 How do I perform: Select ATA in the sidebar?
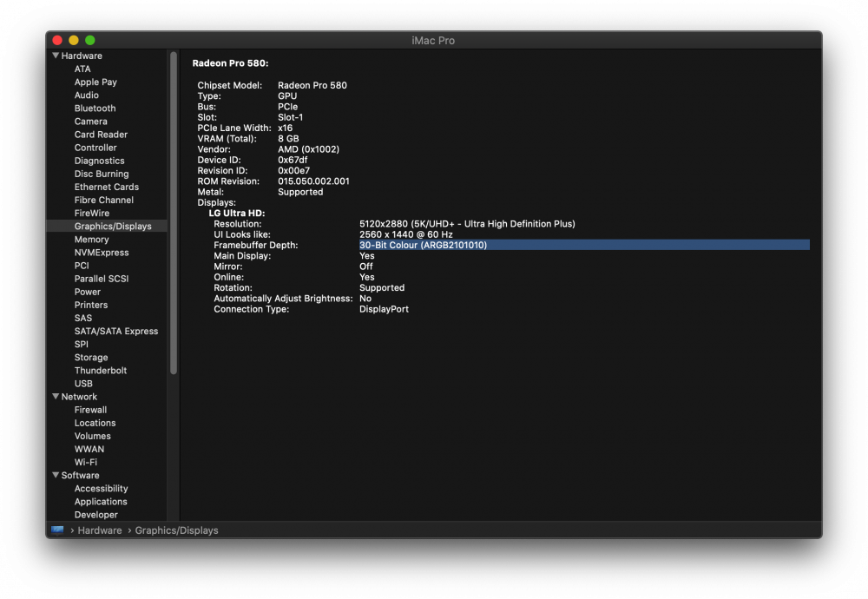pyautogui.click(x=82, y=69)
